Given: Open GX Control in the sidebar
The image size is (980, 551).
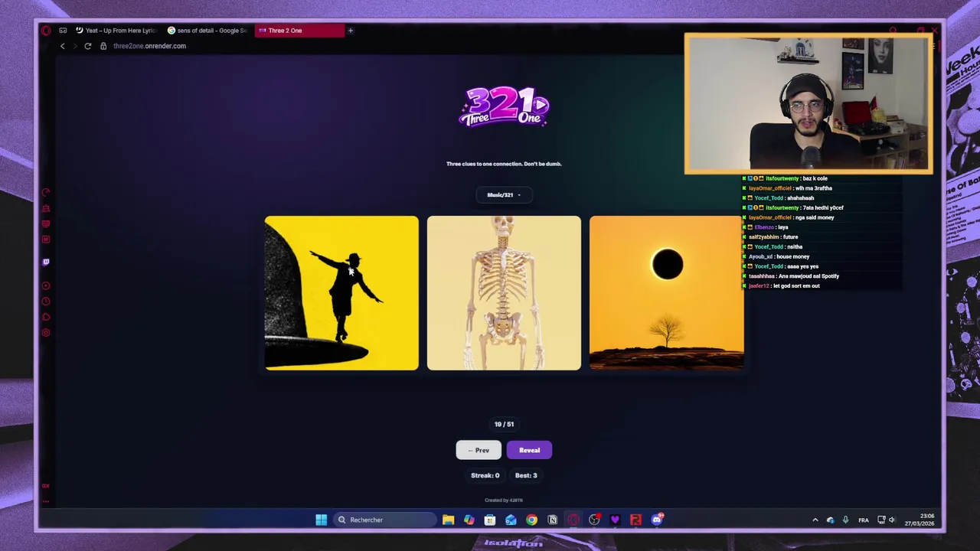Looking at the screenshot, I should click(x=46, y=193).
